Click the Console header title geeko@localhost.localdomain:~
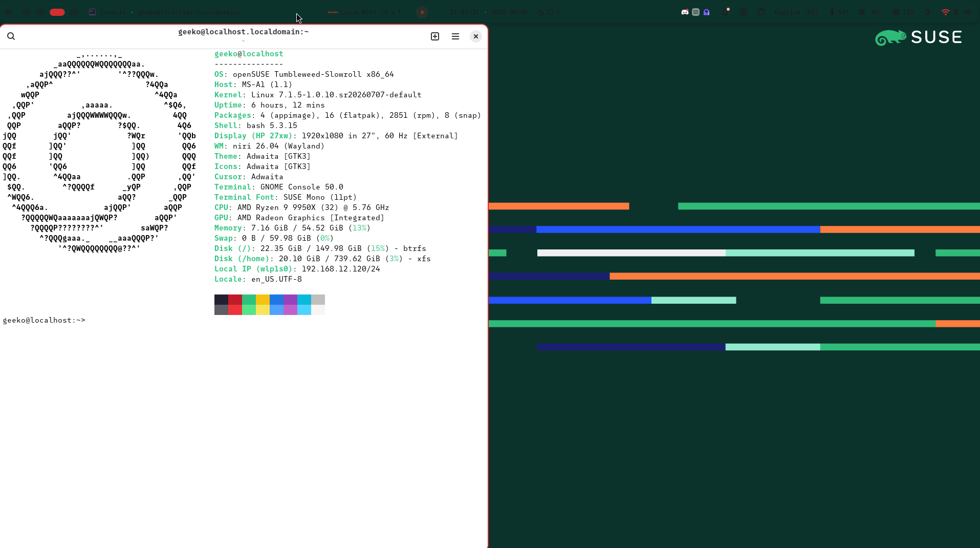 click(x=244, y=32)
